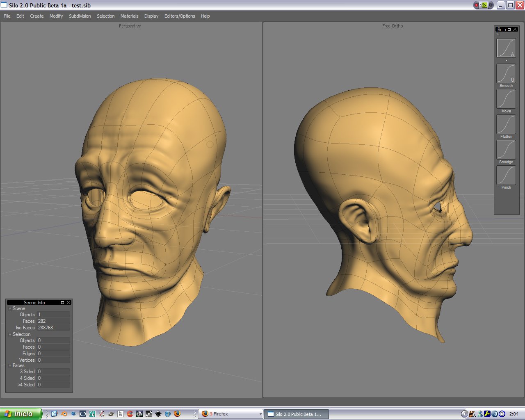
Task: Click the Free Ortho viewport label
Action: pyautogui.click(x=393, y=26)
